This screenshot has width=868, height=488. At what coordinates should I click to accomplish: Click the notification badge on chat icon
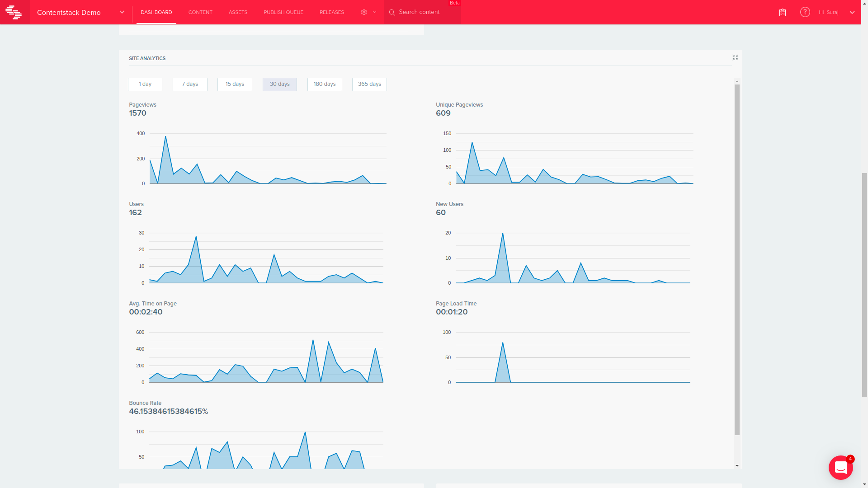pyautogui.click(x=850, y=459)
